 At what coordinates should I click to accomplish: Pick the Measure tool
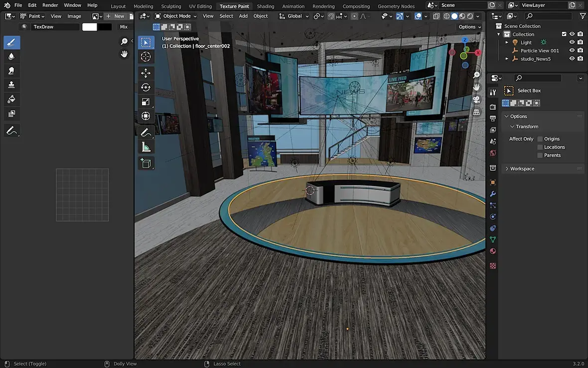click(x=146, y=147)
